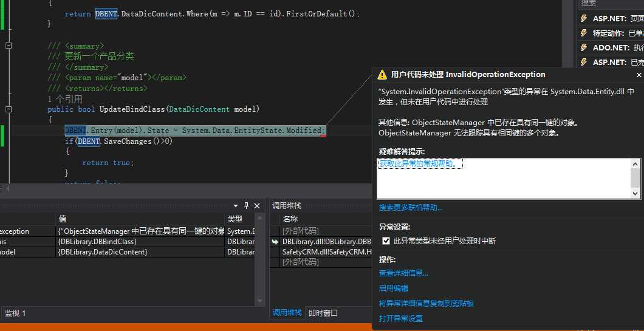Open the watch window options dropdown arrow
Image resolution: width=644 pixels, height=331 pixels.
(x=236, y=206)
